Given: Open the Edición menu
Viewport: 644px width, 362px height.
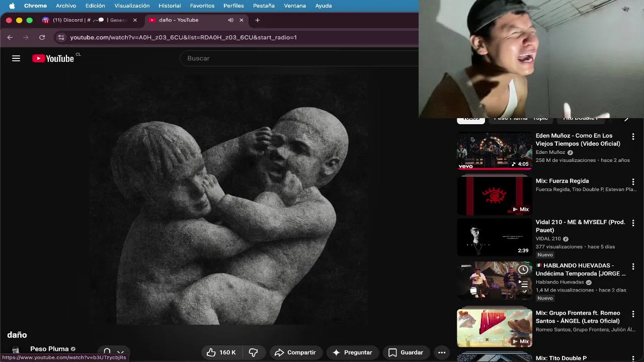Looking at the screenshot, I should (x=95, y=6).
